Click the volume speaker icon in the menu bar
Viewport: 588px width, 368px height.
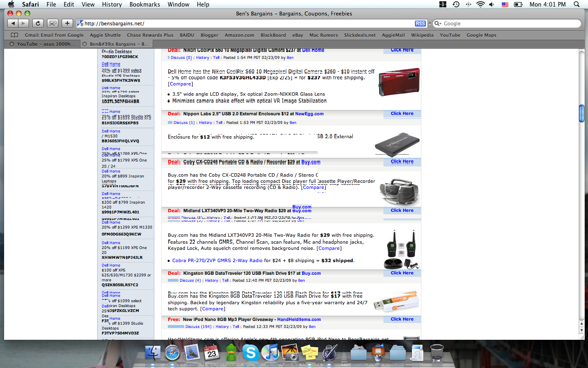point(492,4)
